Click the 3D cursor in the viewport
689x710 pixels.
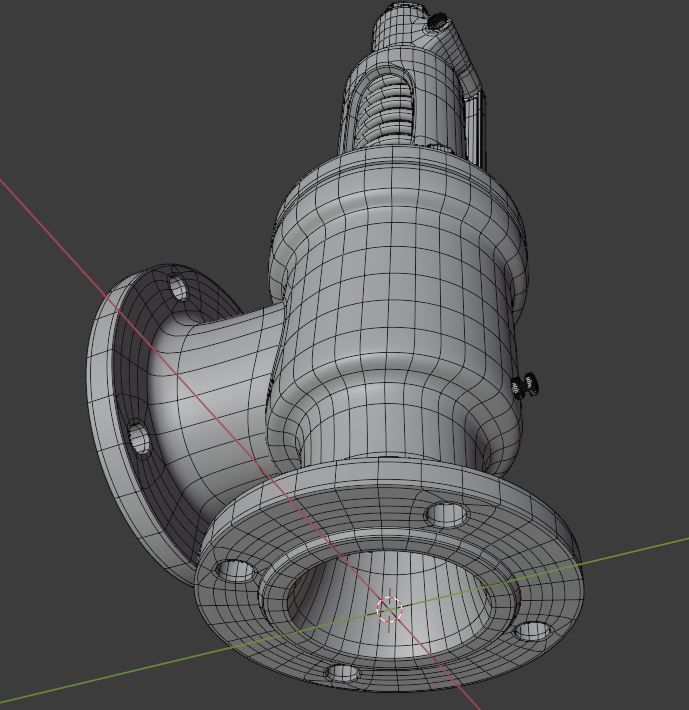[x=389, y=609]
